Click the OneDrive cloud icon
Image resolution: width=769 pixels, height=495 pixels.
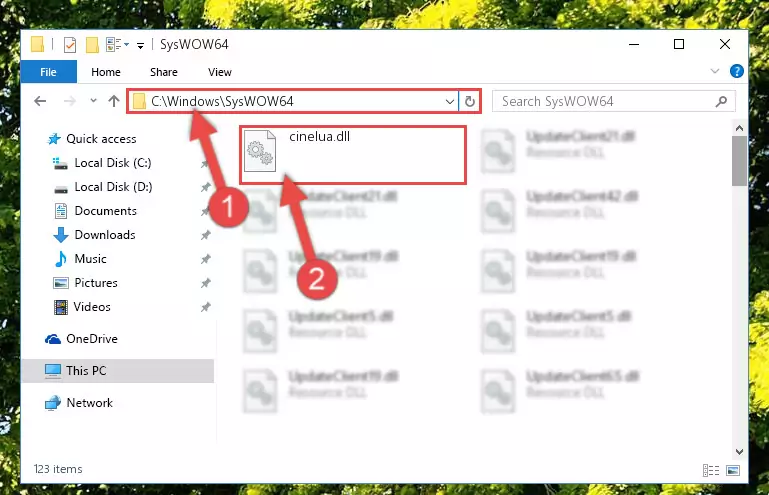point(53,339)
